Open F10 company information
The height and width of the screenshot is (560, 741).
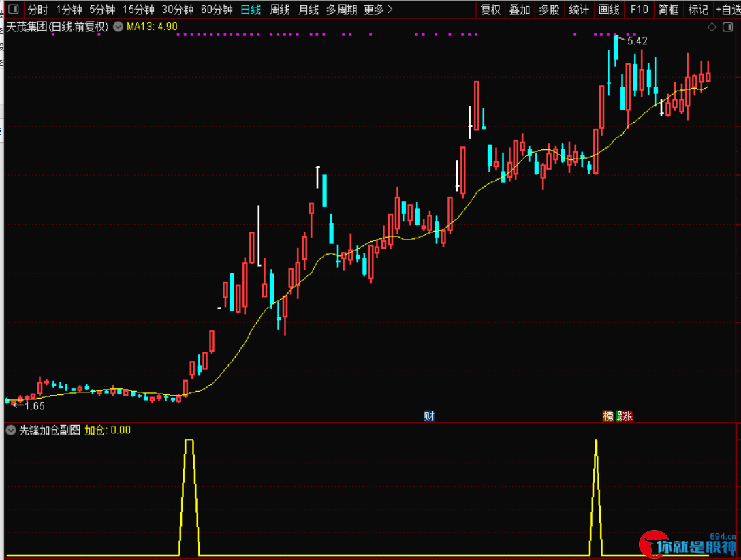point(639,10)
